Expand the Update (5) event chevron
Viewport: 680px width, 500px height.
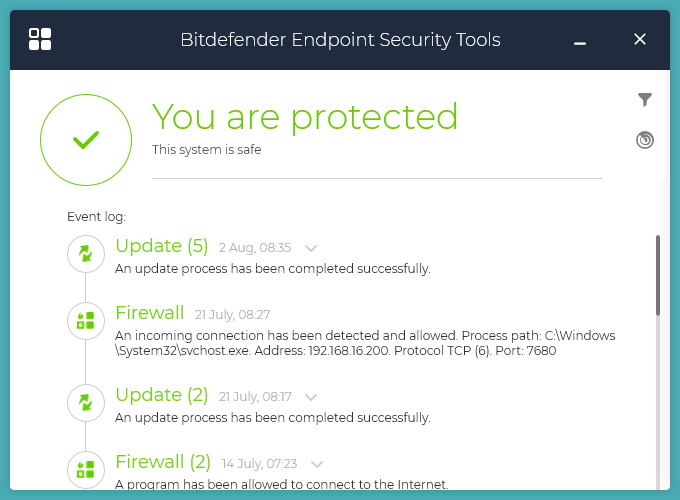(x=311, y=248)
